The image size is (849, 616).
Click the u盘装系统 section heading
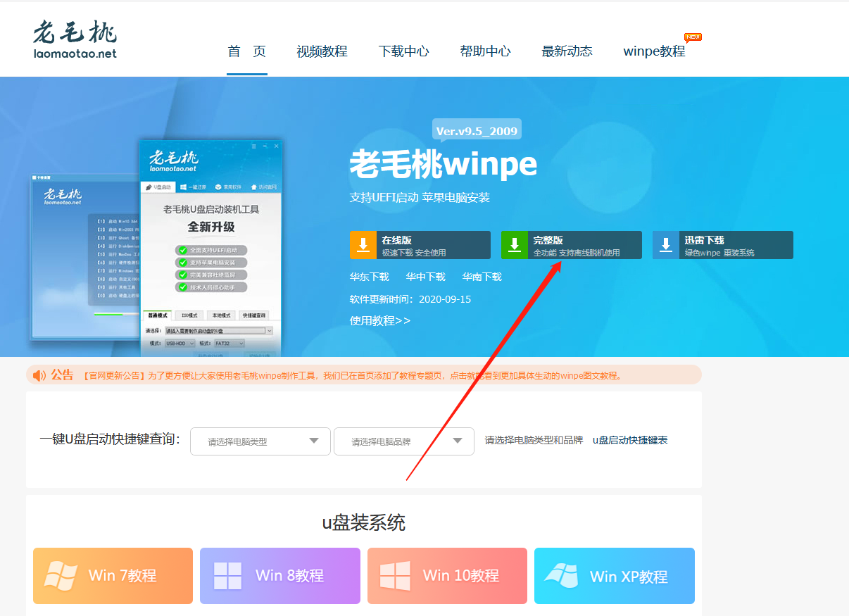[364, 523]
